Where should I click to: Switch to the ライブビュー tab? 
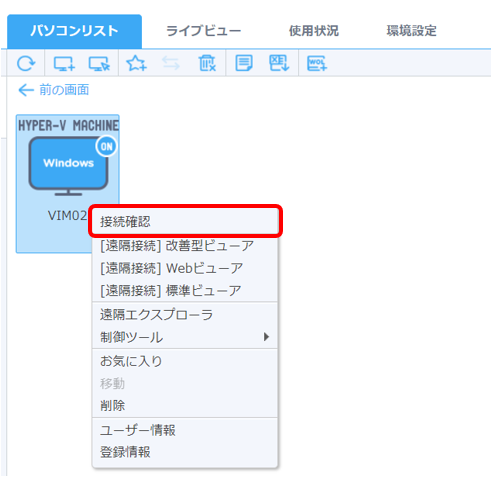203,31
